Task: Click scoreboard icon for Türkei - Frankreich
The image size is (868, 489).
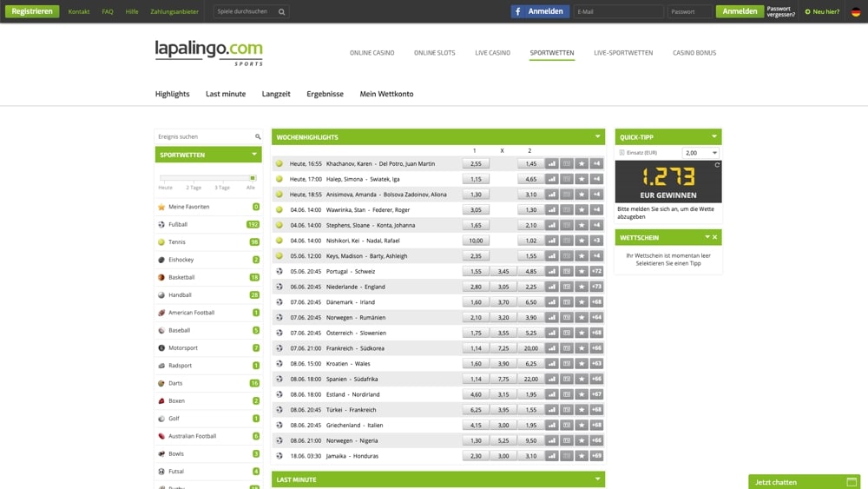Action: coord(566,410)
